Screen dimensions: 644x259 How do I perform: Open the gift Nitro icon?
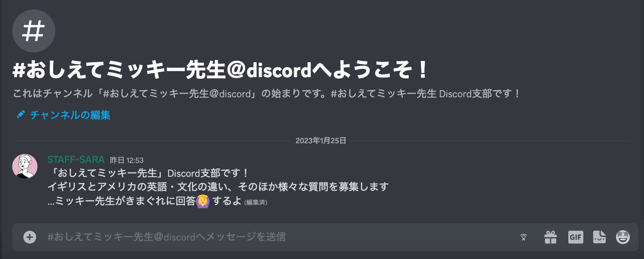pos(550,237)
